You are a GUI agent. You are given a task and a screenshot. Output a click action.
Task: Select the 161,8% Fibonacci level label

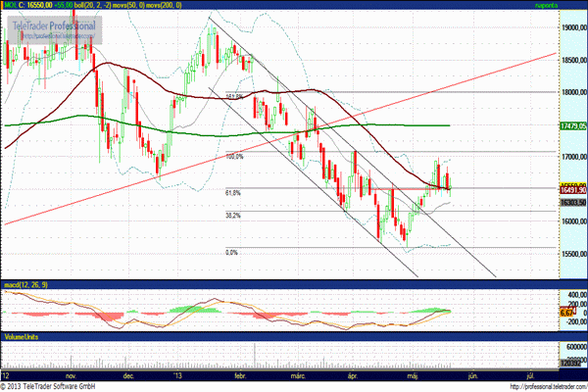pos(235,97)
